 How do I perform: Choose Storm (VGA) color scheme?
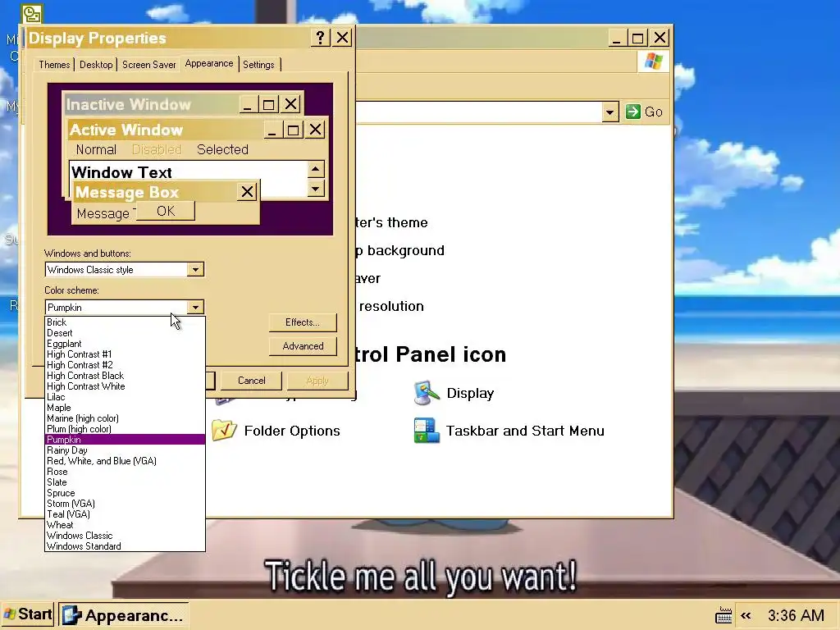click(125, 504)
